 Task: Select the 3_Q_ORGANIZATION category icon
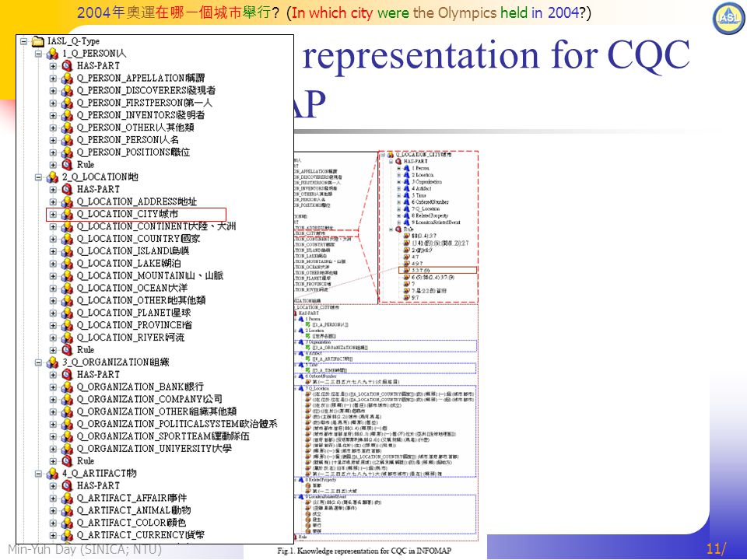pyautogui.click(x=52, y=362)
